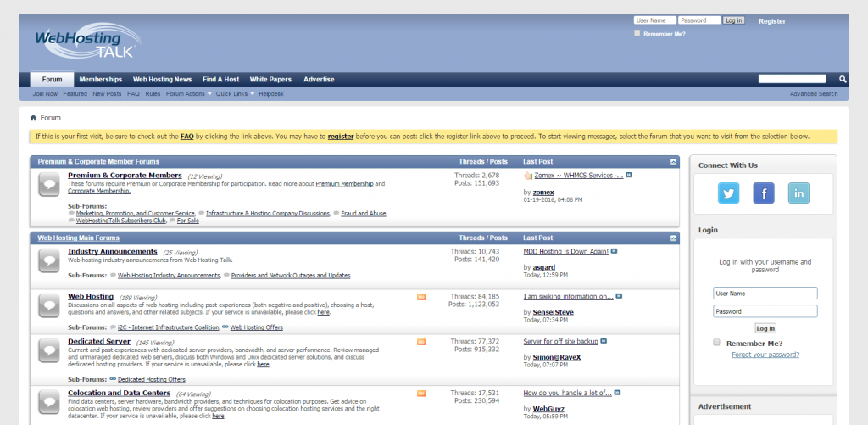
Task: Click the Register link
Action: click(771, 21)
